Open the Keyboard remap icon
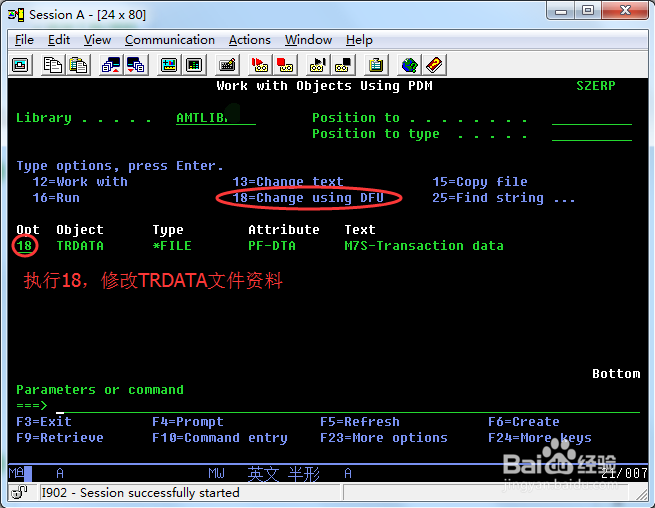Screen dimensions: 655x508 pyautogui.click(x=228, y=65)
